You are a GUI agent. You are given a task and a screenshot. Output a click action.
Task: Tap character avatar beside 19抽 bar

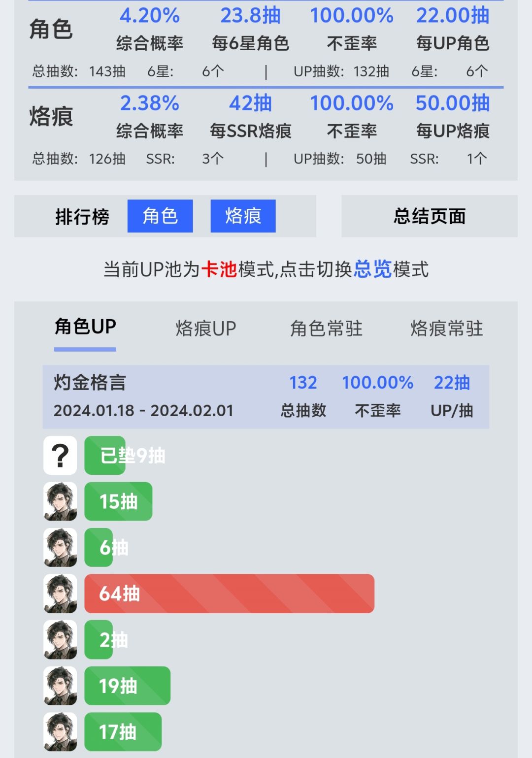[60, 686]
